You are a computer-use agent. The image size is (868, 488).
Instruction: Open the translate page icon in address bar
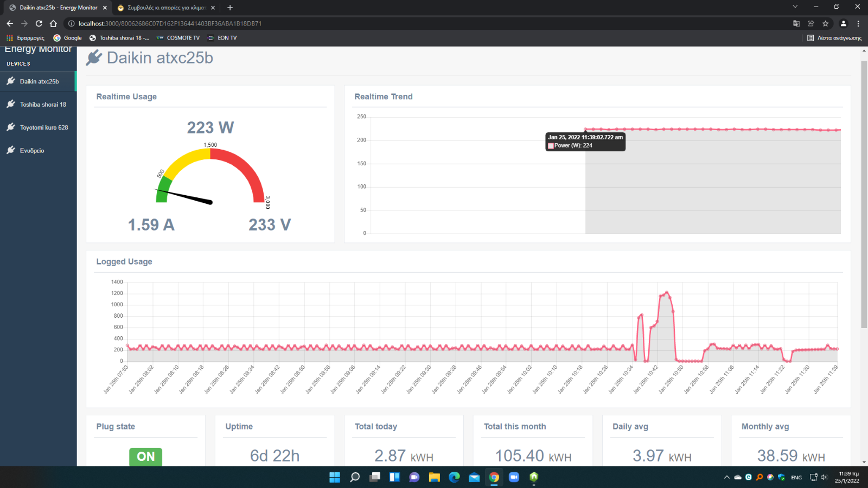tap(796, 23)
